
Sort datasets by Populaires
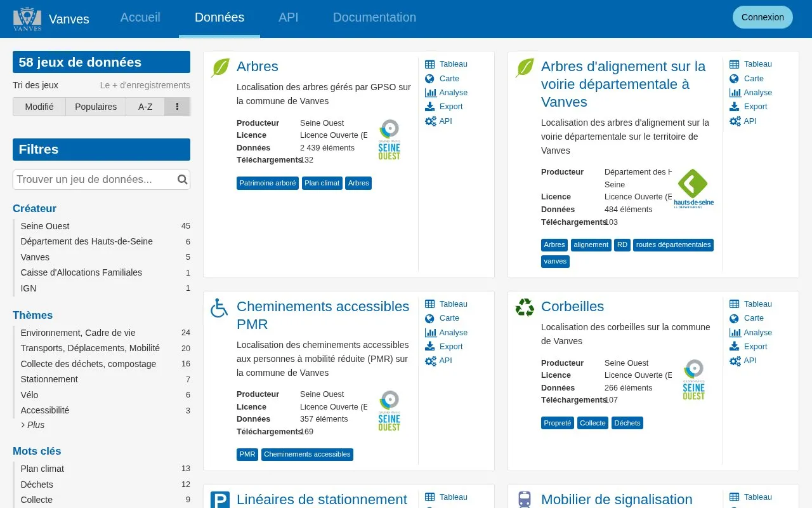(96, 107)
